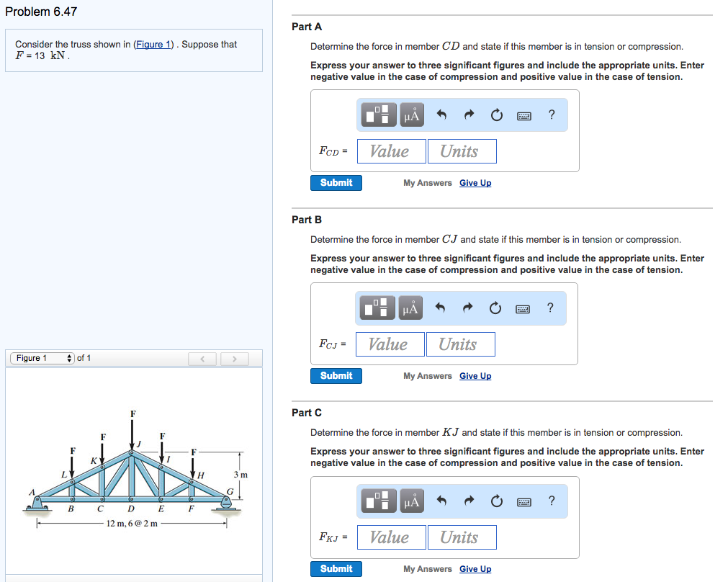Screen dimensions: 728x582
Task: Click the help question mark in Part A
Action: tap(552, 115)
